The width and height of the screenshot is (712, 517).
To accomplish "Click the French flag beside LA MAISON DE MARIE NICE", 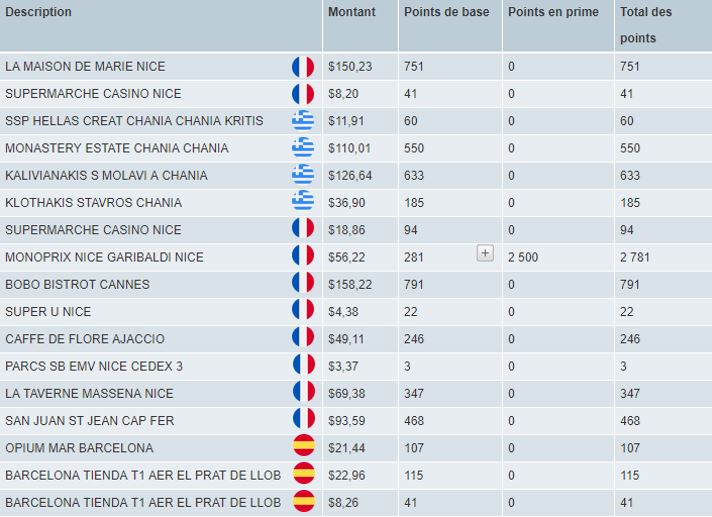I will (303, 67).
